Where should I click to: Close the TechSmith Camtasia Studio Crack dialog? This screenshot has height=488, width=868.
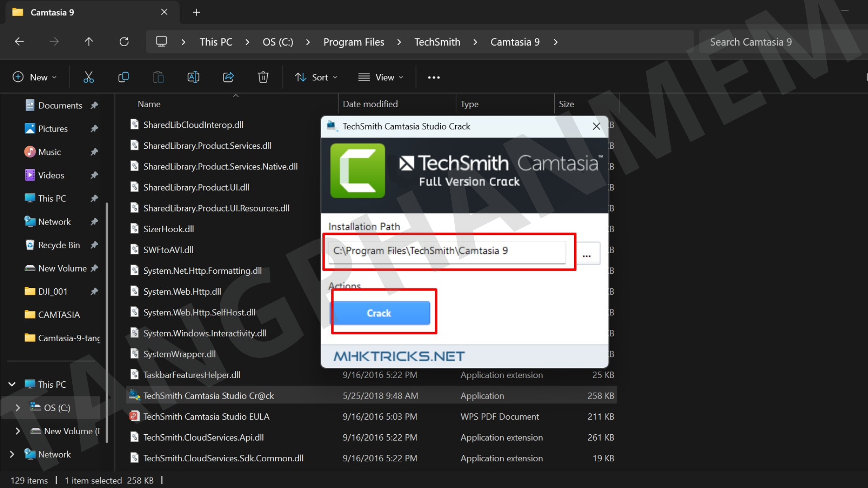tap(597, 127)
